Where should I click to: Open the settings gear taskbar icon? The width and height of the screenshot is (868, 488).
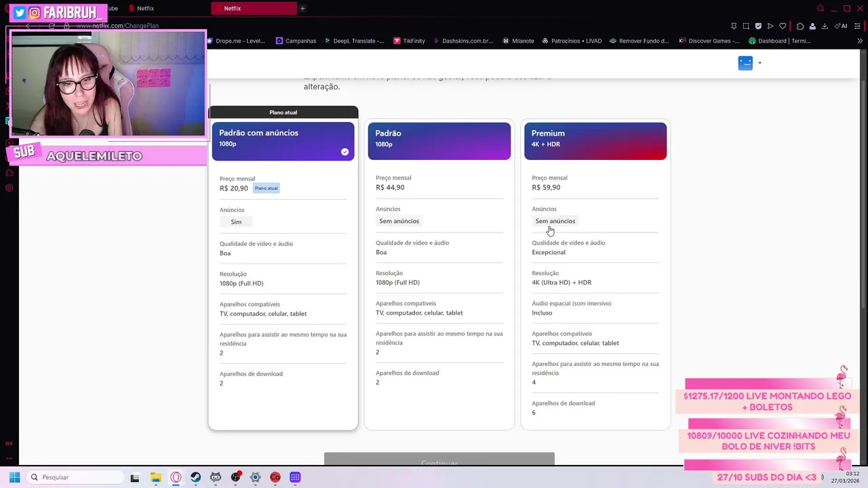[x=256, y=477]
